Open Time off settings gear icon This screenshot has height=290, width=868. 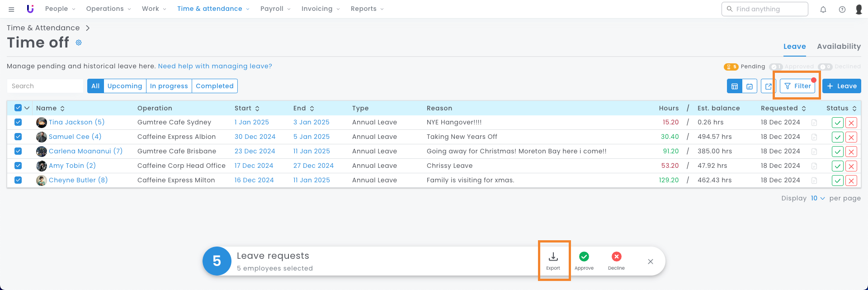(x=79, y=43)
